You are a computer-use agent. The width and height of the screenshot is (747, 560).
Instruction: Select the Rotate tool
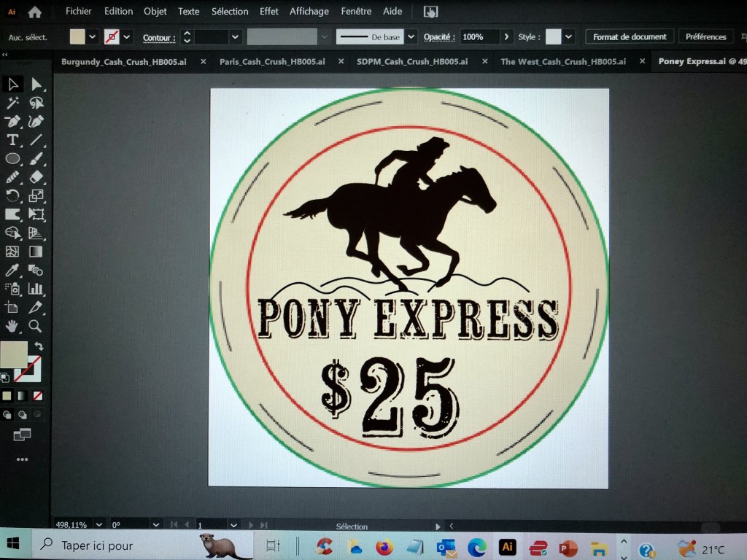coord(12,195)
